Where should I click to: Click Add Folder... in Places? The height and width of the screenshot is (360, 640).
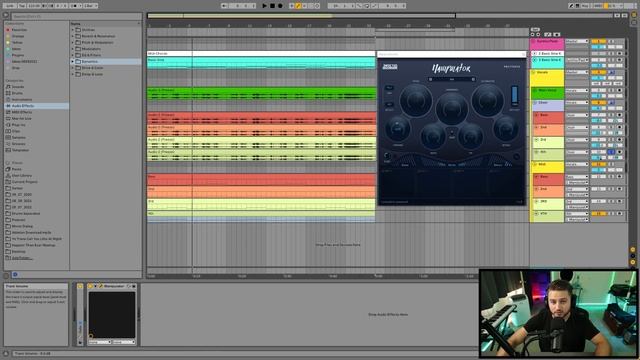pyautogui.click(x=22, y=258)
